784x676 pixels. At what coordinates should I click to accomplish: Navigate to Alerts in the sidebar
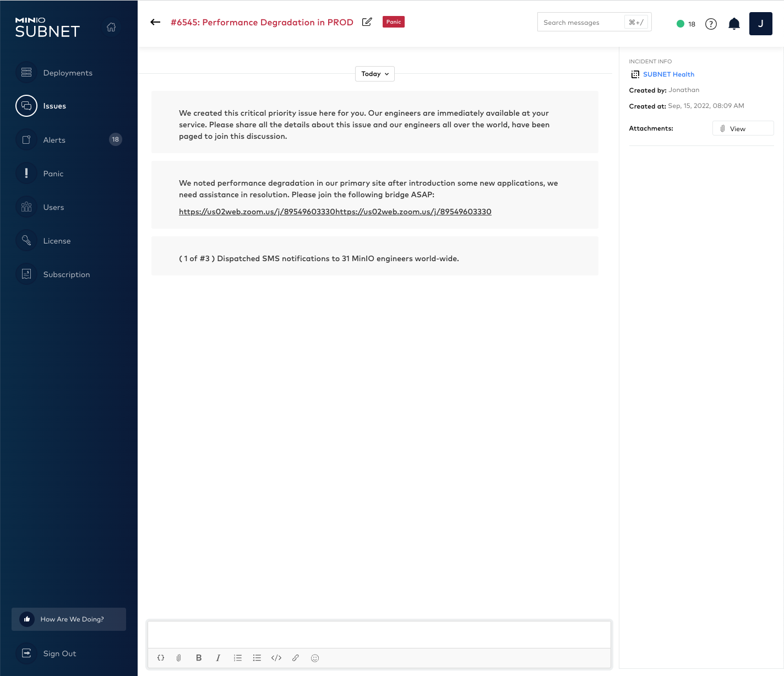(55, 140)
